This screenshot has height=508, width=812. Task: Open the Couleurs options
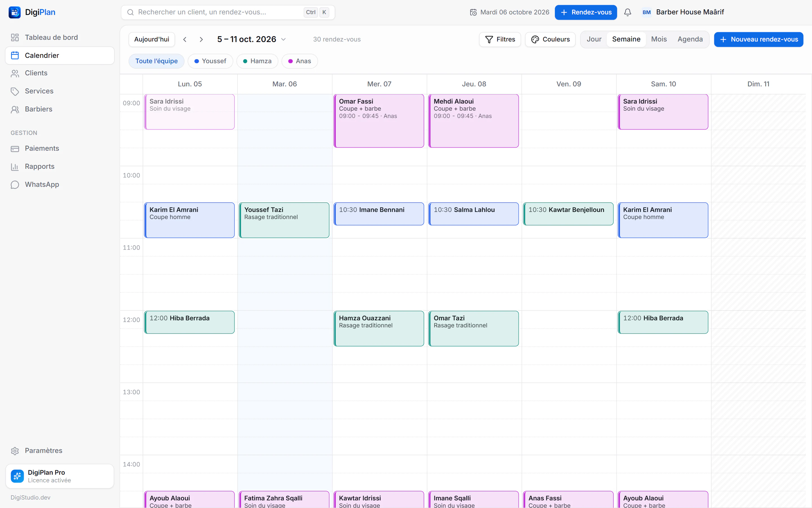[x=550, y=39]
